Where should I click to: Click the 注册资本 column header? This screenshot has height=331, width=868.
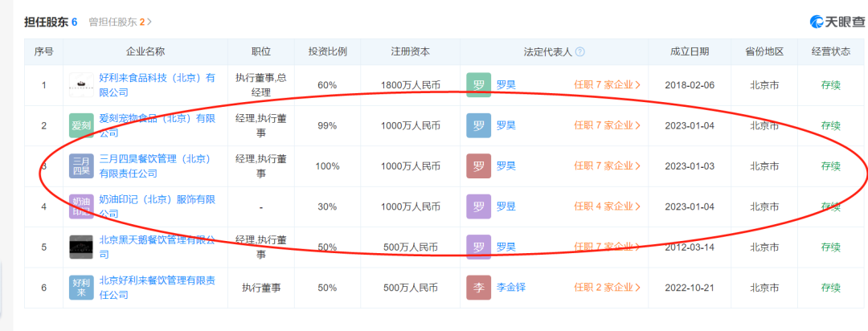(x=410, y=52)
